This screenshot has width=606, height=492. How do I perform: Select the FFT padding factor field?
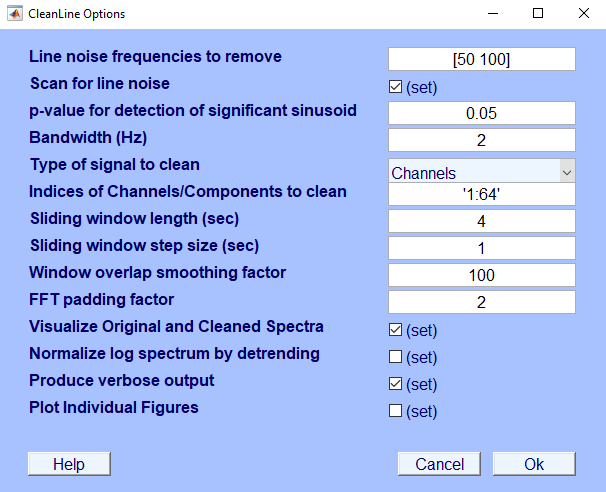[x=481, y=302]
